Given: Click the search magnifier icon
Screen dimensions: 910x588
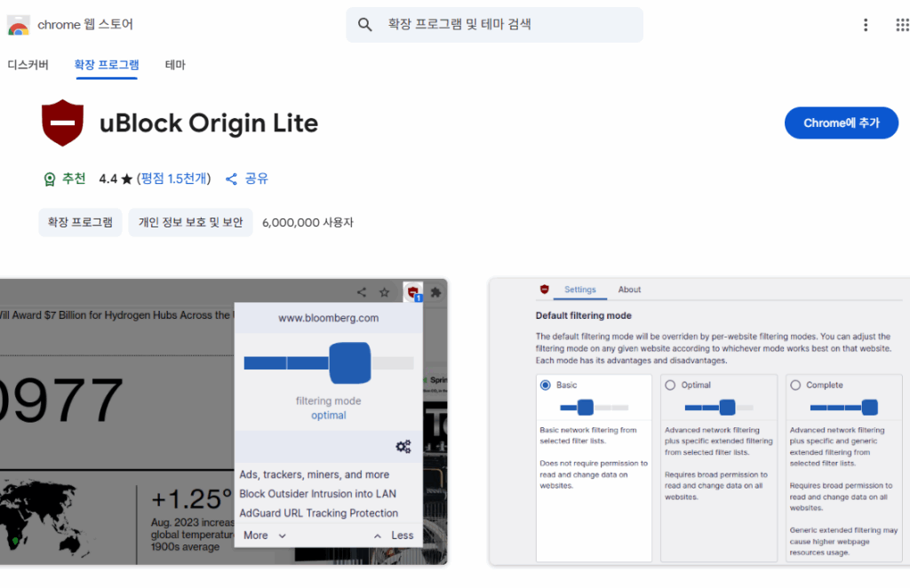Looking at the screenshot, I should (x=364, y=24).
